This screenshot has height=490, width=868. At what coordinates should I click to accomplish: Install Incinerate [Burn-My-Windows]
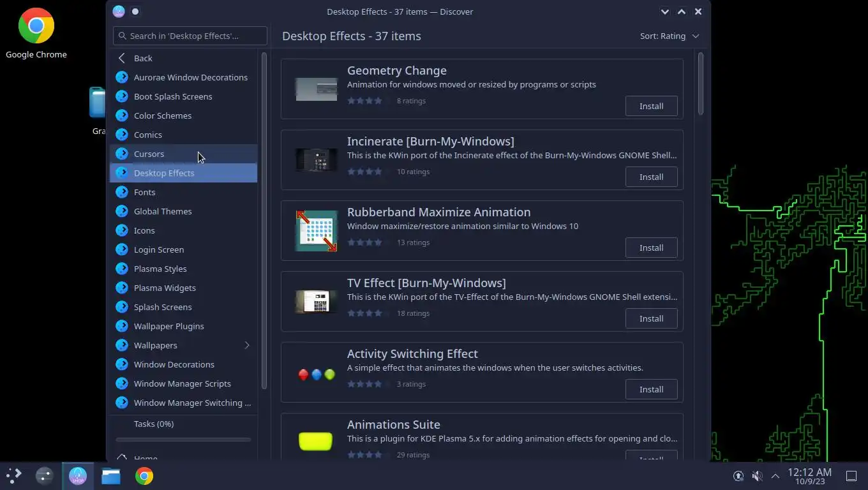pyautogui.click(x=651, y=177)
